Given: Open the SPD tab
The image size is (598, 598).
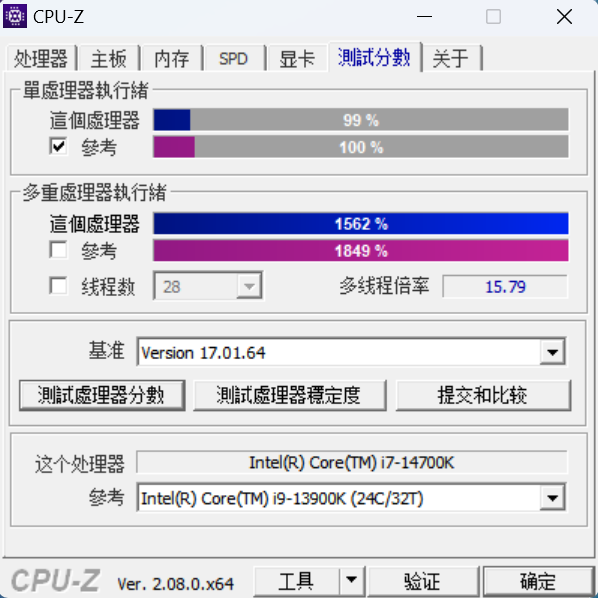Looking at the screenshot, I should coord(234,59).
